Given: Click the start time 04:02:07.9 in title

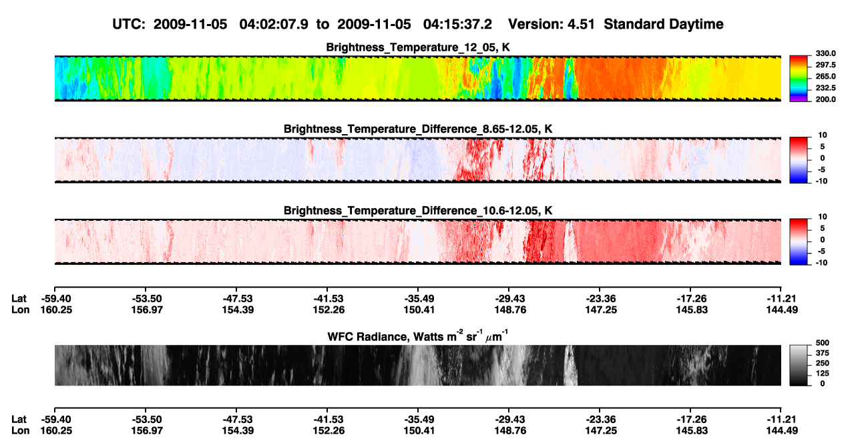Looking at the screenshot, I should [274, 24].
